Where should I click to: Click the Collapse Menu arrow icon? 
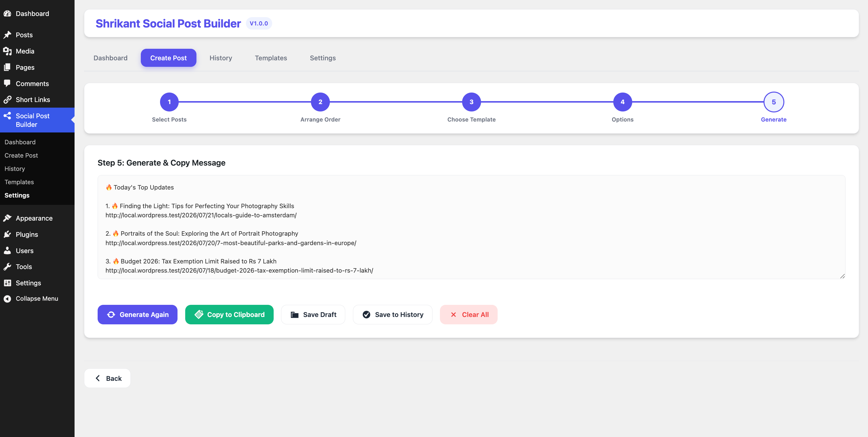click(x=7, y=299)
